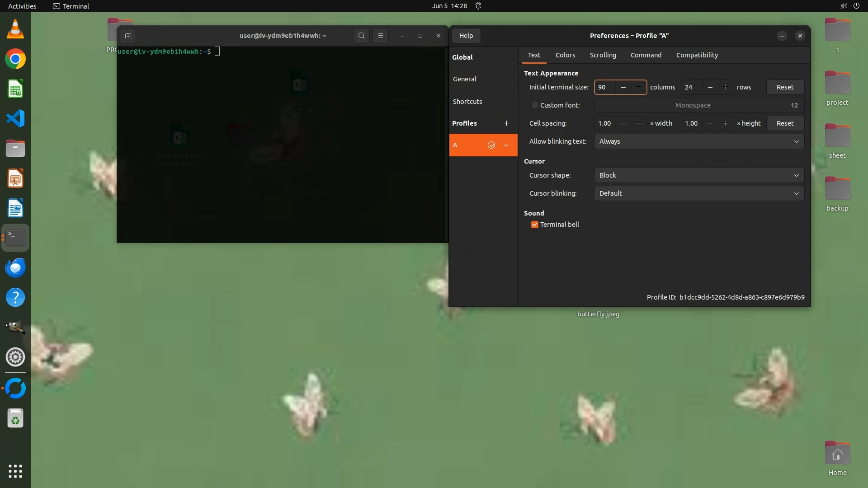Expand the Cursor blinking combo box
The image size is (868, 488).
[x=699, y=193]
